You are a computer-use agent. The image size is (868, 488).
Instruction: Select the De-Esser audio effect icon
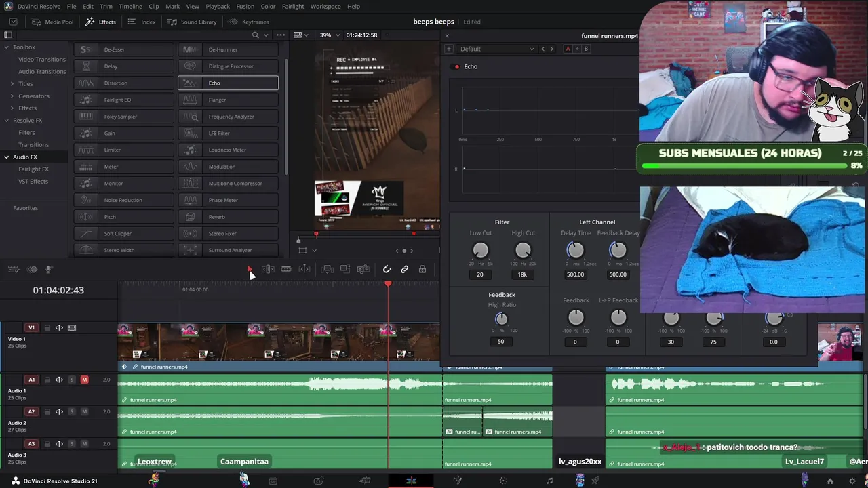click(85, 49)
